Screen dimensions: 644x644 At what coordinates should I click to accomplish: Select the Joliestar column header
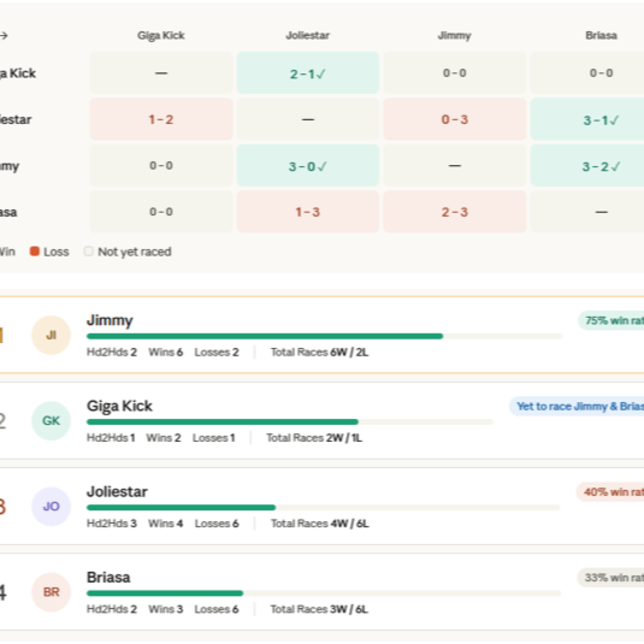[x=308, y=35]
